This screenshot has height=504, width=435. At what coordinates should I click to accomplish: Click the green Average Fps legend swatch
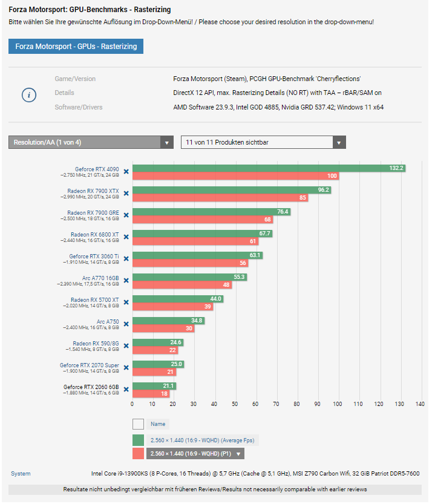click(x=139, y=440)
